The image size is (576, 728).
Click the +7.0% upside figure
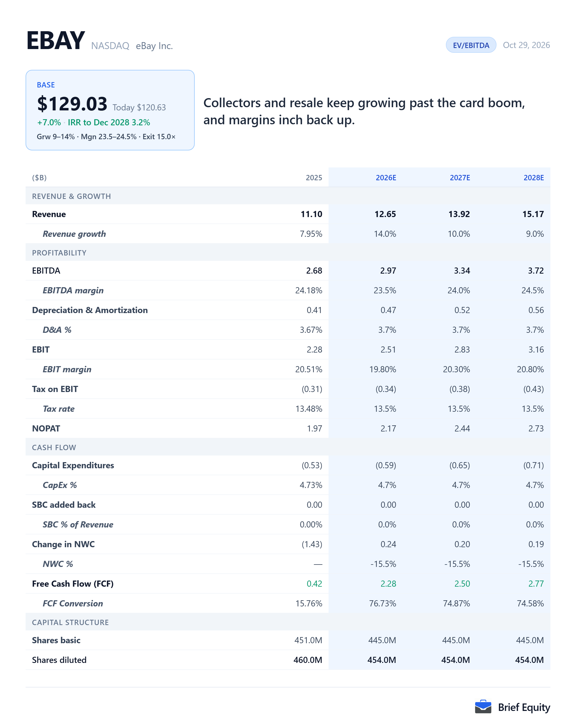coord(49,122)
